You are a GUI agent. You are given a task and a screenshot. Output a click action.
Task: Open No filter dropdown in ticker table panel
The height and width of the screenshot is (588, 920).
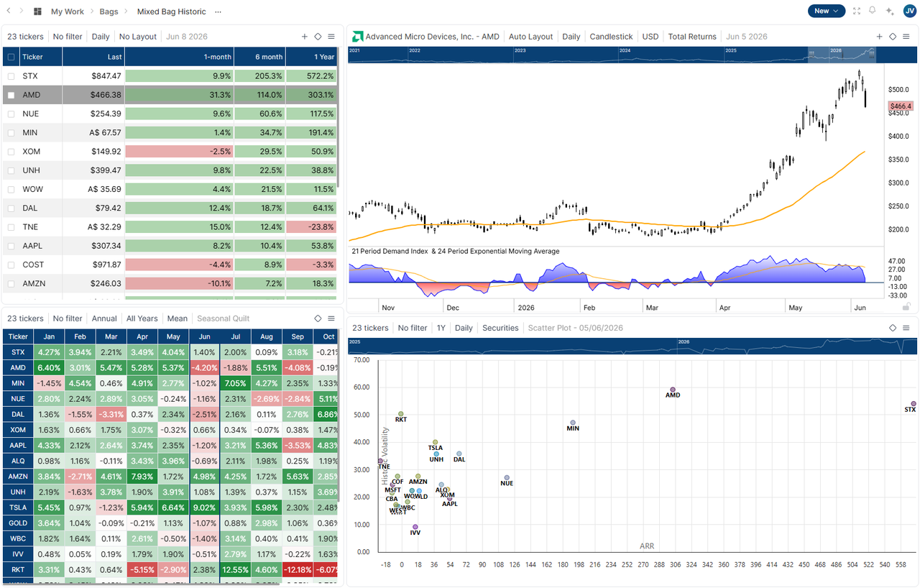[x=68, y=37]
